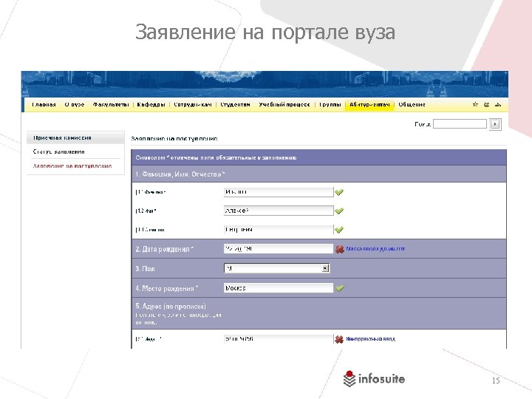The height and width of the screenshot is (399, 532).
Task: Open the О вузе menu item
Action: pyautogui.click(x=75, y=104)
